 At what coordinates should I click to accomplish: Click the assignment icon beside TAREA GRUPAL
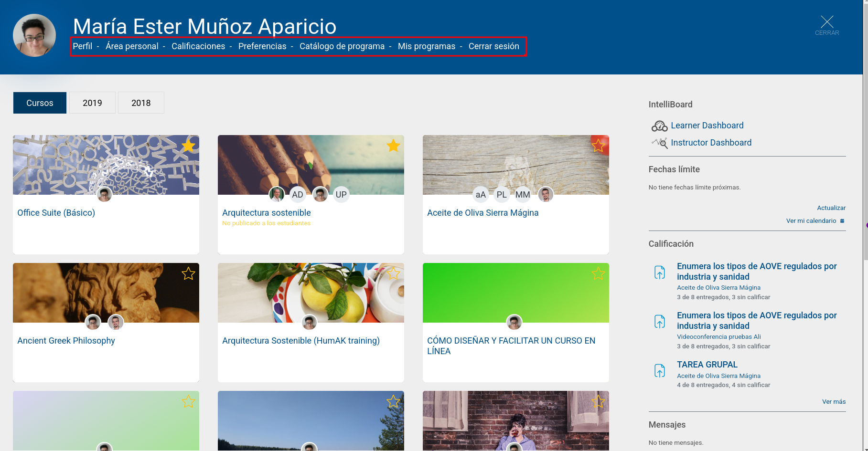pos(660,371)
